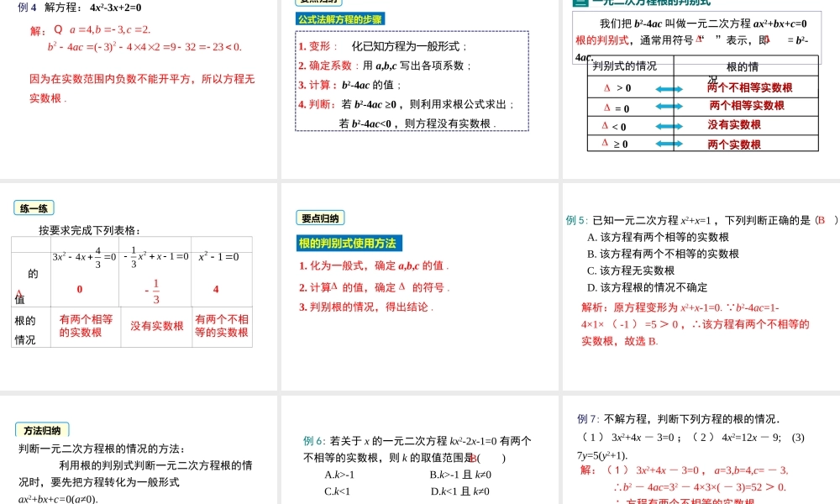Viewport: 840px width, 504px height.
Task: Click the 例7 line '∴b²−4ac=3²−4×3×(−3)=52>0'
Action: (x=701, y=487)
